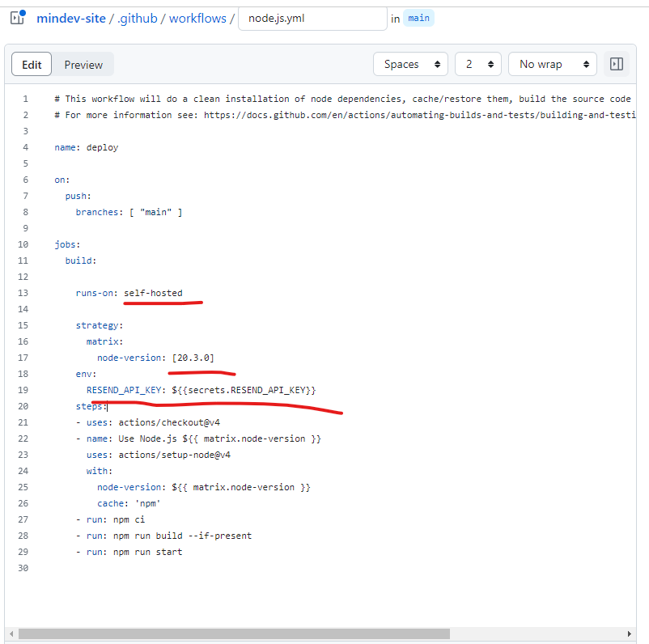This screenshot has height=644, width=649.
Task: Click the horizontal scrollbar thumb
Action: tap(234, 633)
